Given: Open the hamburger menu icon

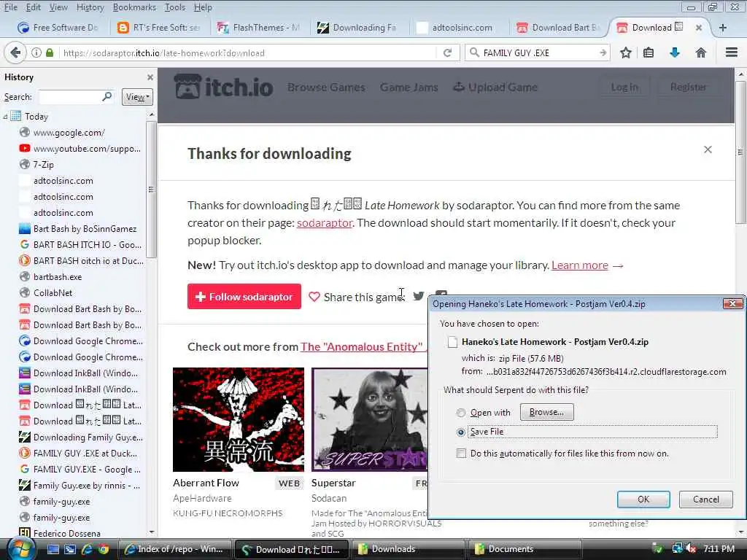Looking at the screenshot, I should tap(731, 52).
